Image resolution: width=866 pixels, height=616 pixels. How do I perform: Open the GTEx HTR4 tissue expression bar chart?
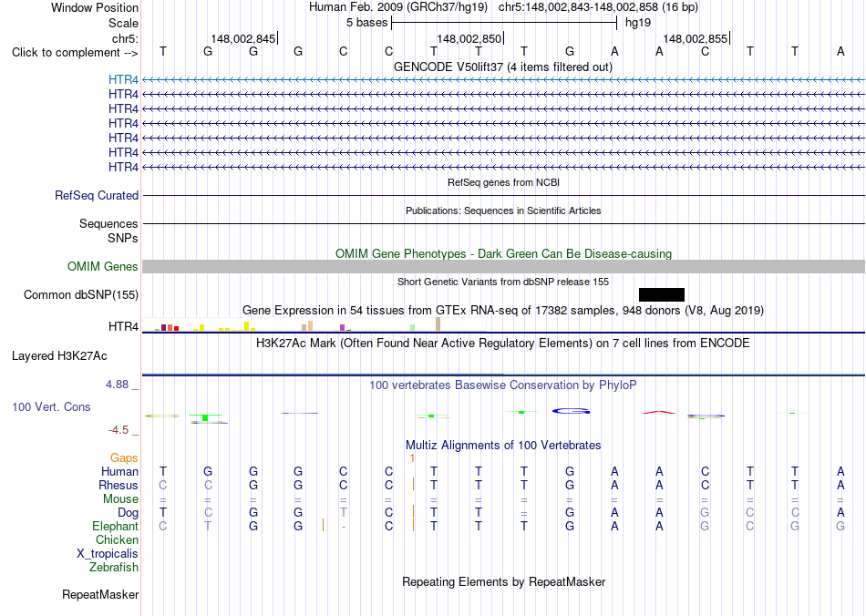314,324
